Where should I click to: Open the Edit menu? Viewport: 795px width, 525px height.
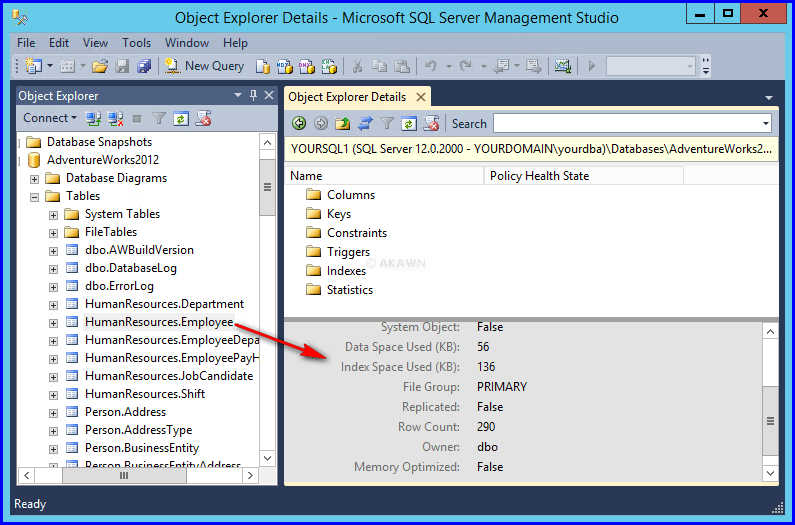(59, 43)
